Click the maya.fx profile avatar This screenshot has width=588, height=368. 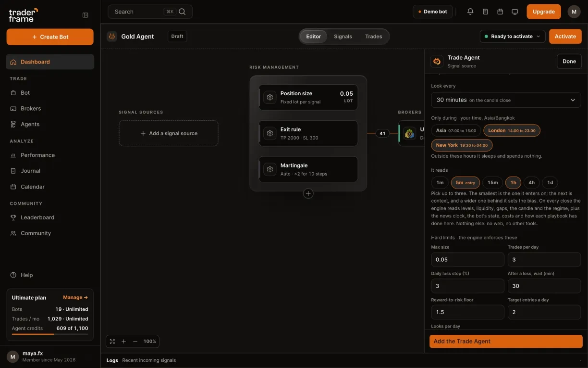(x=13, y=356)
